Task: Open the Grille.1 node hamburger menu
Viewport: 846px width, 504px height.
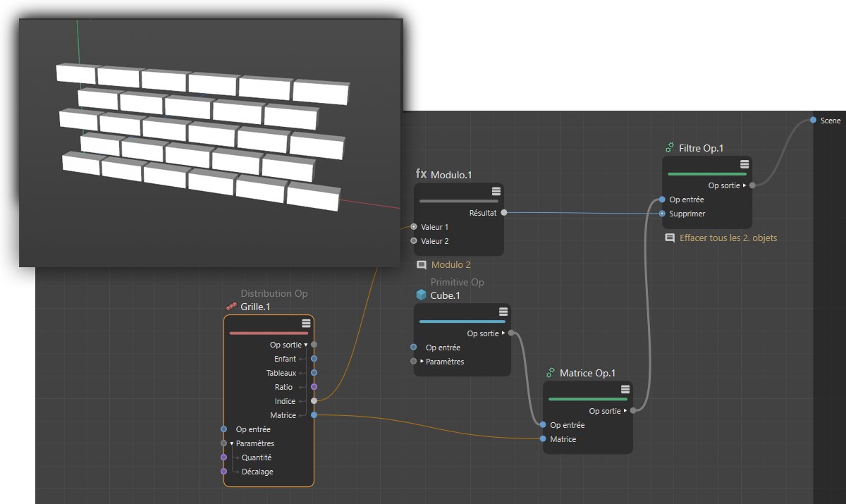Action: click(x=306, y=323)
